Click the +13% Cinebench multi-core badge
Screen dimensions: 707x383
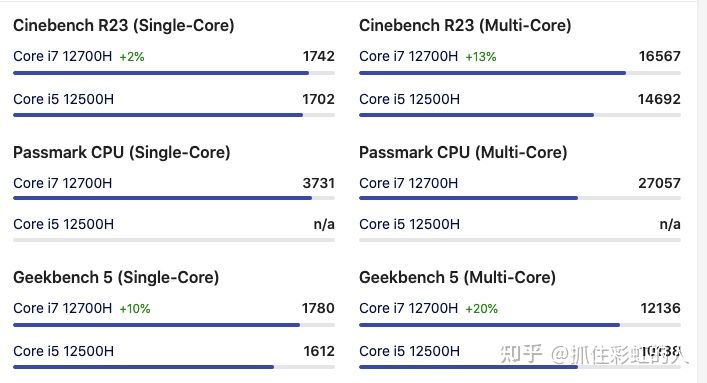481,57
